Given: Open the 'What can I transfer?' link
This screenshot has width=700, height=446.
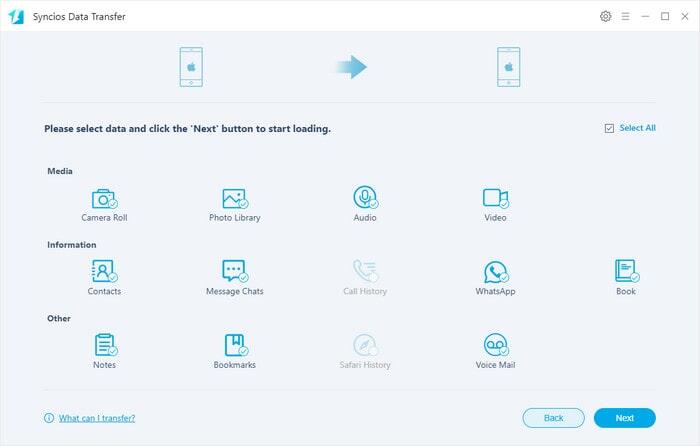Looking at the screenshot, I should (96, 418).
